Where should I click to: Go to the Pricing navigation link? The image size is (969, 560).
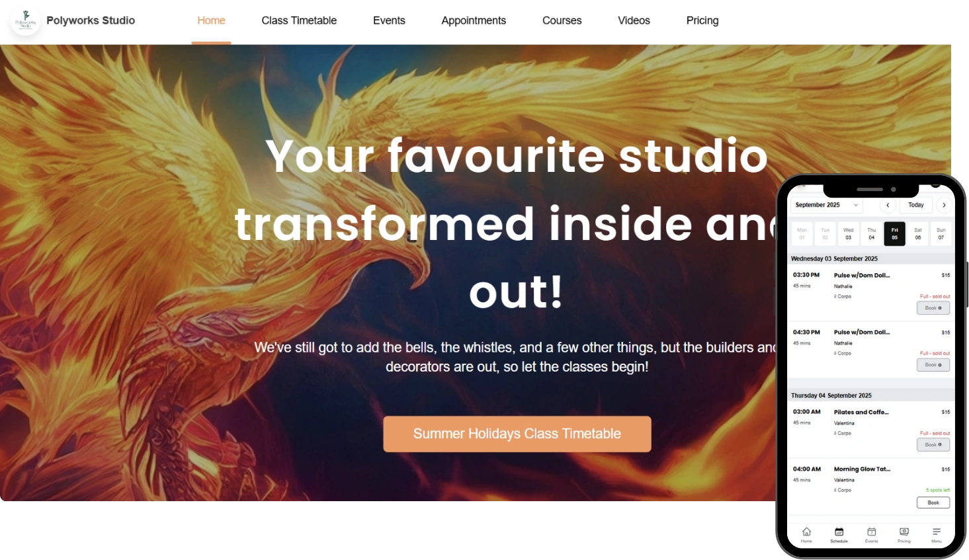(702, 20)
